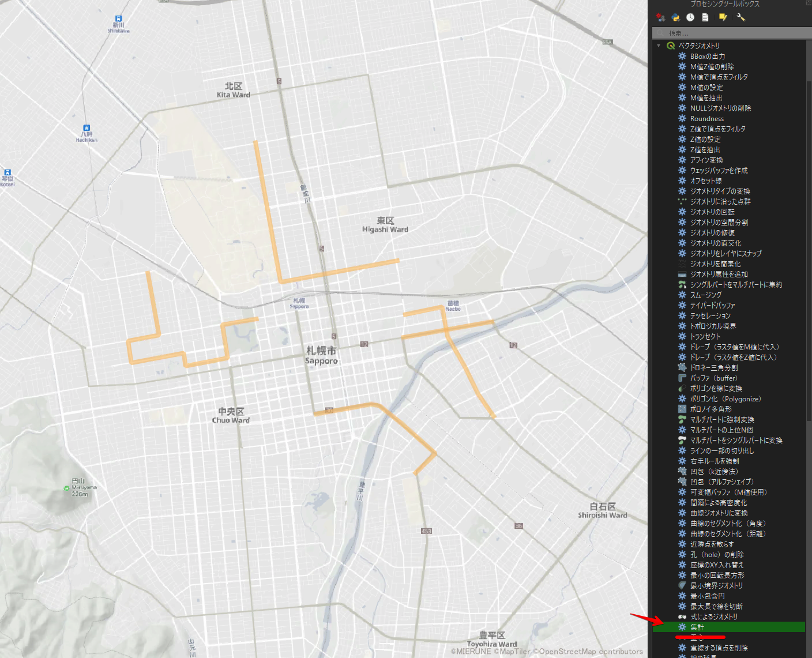Select the M値の設定 algorithm
Image resolution: width=812 pixels, height=658 pixels.
tap(706, 87)
